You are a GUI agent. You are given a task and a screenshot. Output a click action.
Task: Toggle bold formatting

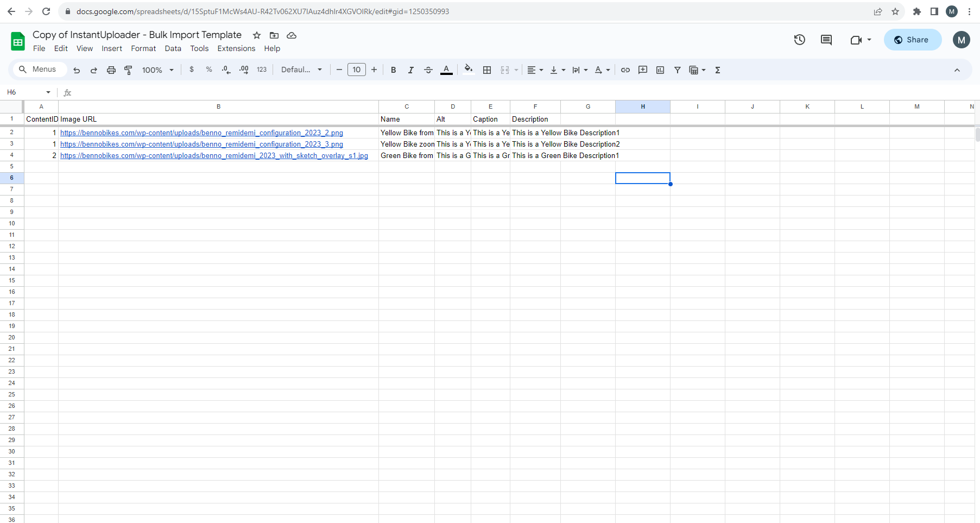coord(394,70)
